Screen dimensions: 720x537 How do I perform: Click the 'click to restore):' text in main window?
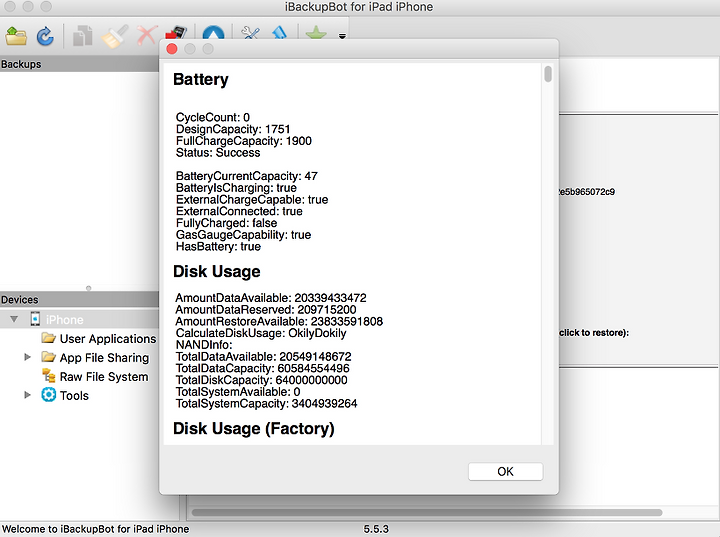tap(594, 333)
